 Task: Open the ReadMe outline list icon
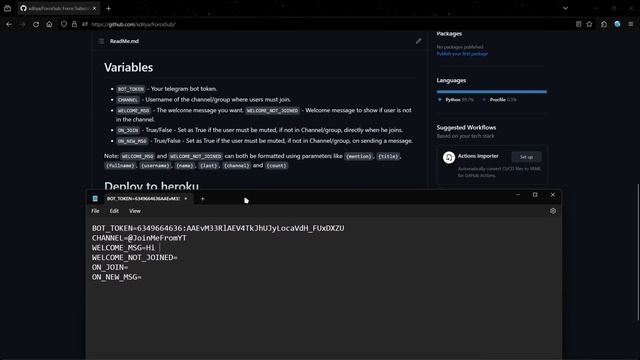101,41
